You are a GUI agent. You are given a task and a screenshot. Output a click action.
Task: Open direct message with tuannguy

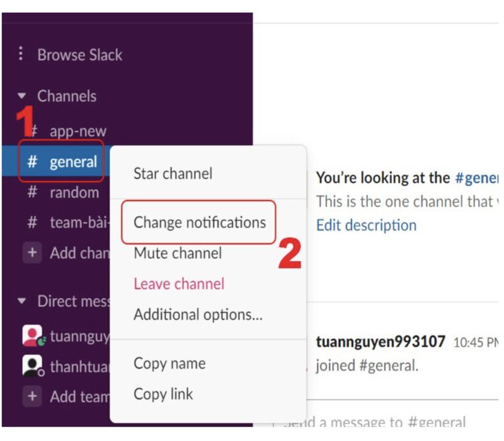80,337
